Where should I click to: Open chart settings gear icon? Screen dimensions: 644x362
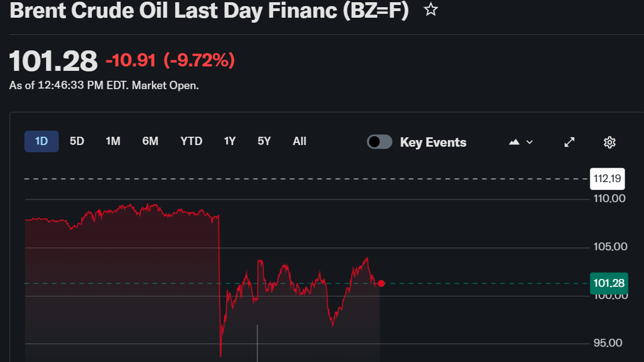(x=610, y=142)
